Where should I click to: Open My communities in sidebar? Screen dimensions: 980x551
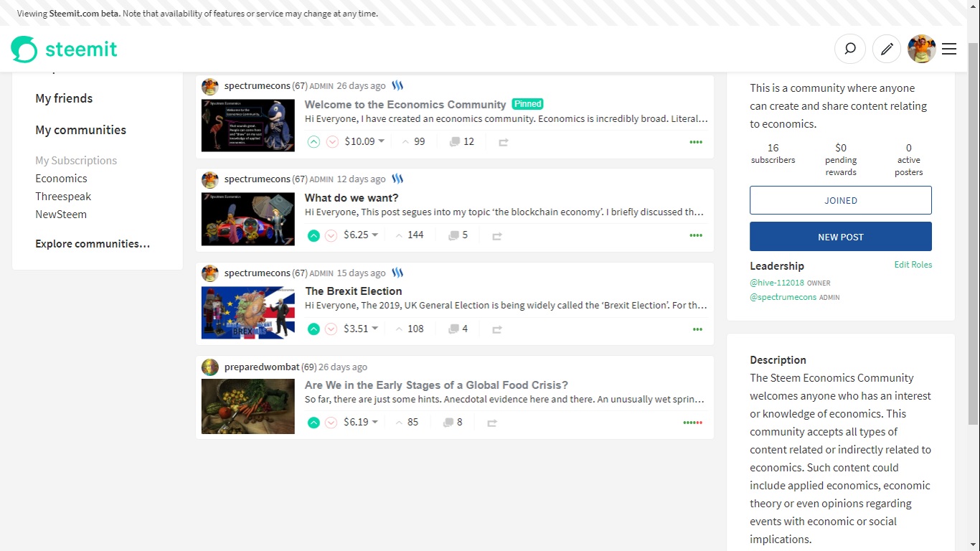click(x=81, y=130)
